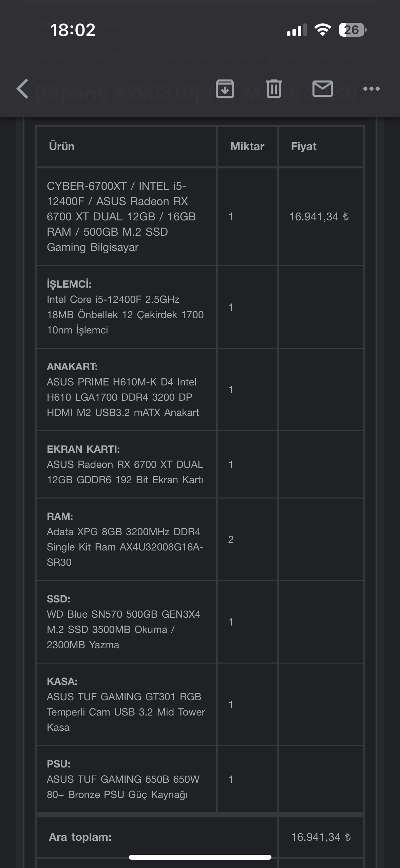Tap the back arrow icon
The height and width of the screenshot is (868, 400).
click(x=22, y=89)
